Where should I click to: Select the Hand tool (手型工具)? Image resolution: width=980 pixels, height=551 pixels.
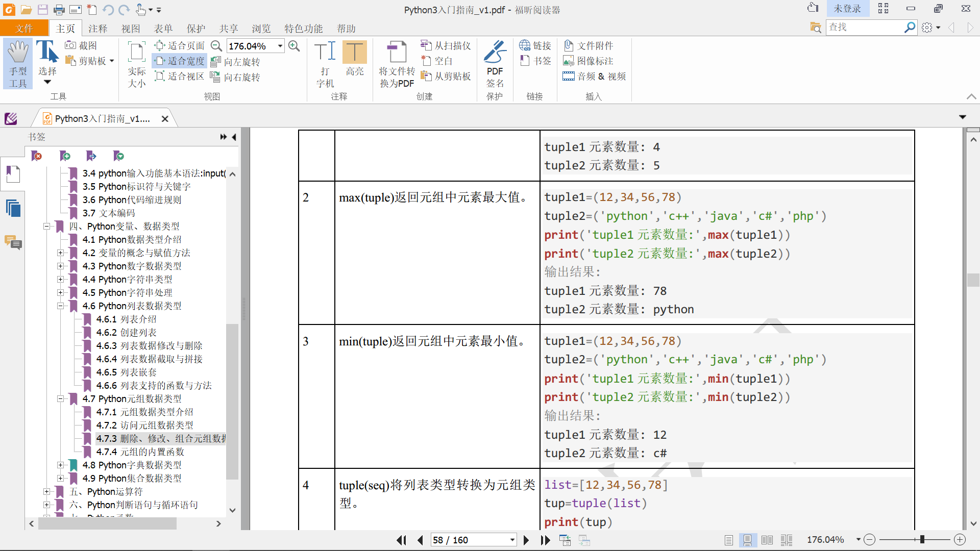coord(18,64)
